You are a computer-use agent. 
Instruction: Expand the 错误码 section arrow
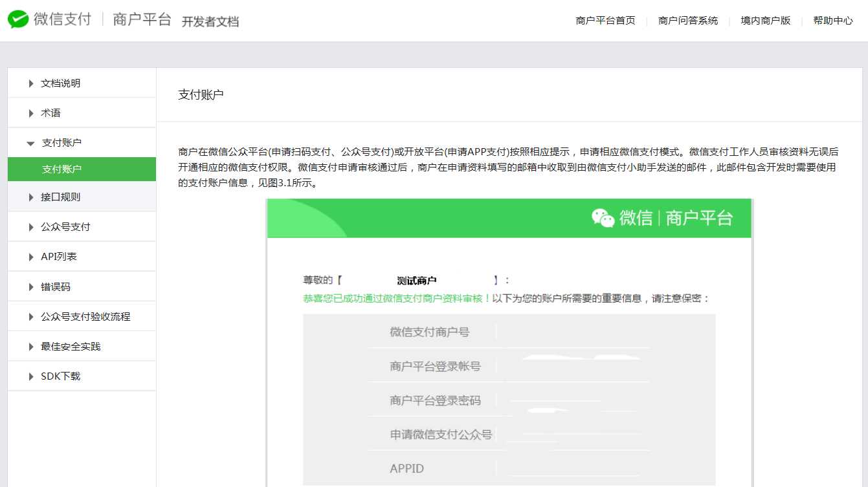point(31,287)
